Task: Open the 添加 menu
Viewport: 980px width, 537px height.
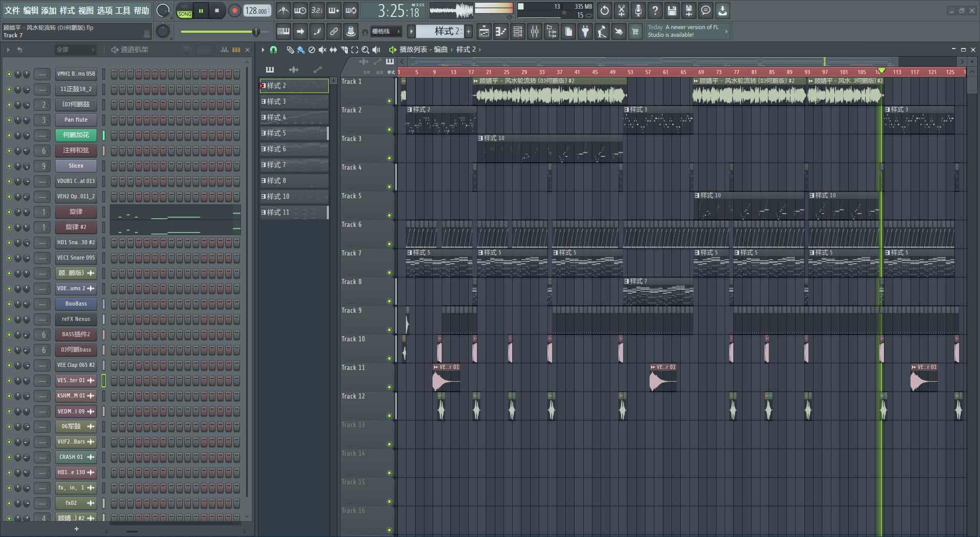Action: pos(49,10)
